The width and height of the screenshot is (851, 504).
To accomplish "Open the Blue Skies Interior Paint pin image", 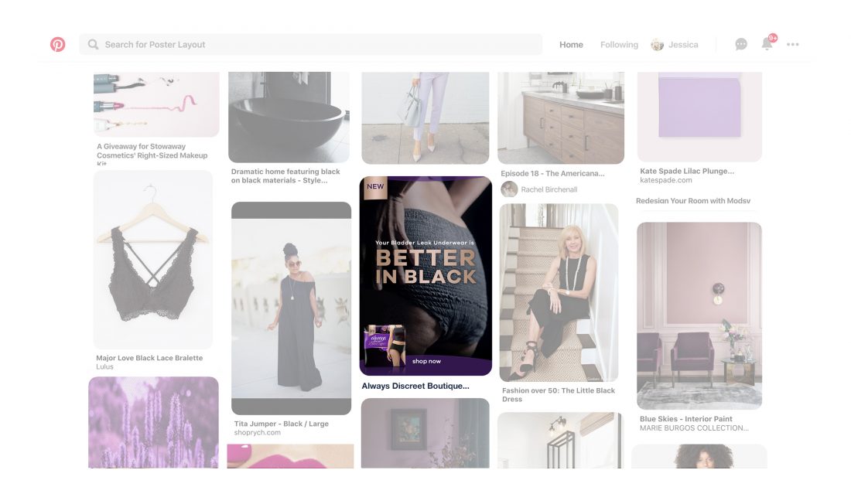I will [699, 315].
